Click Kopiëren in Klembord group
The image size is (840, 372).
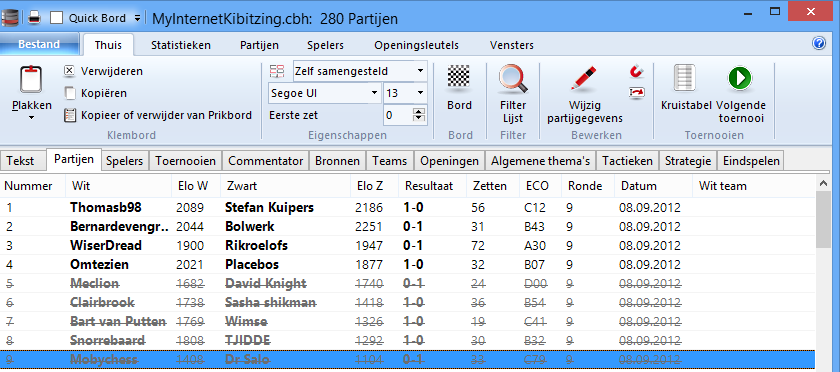(x=95, y=93)
